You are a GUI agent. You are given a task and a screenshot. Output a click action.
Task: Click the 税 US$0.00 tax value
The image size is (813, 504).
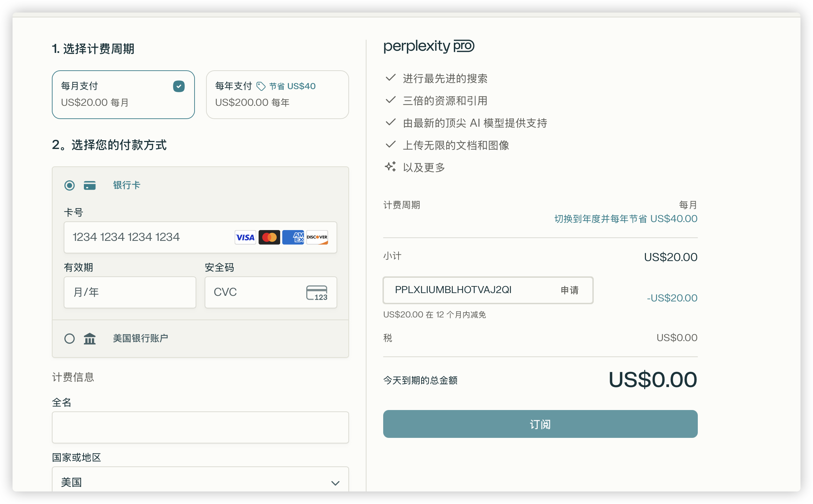point(677,338)
